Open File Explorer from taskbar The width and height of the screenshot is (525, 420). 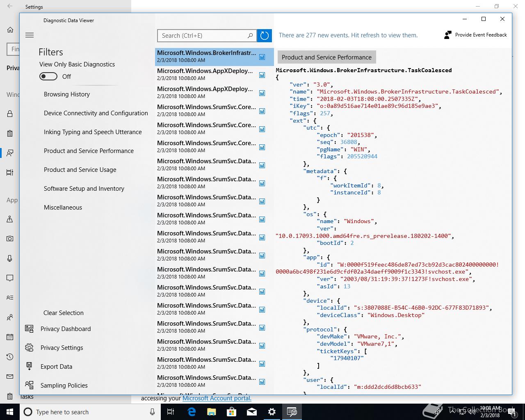(212, 412)
